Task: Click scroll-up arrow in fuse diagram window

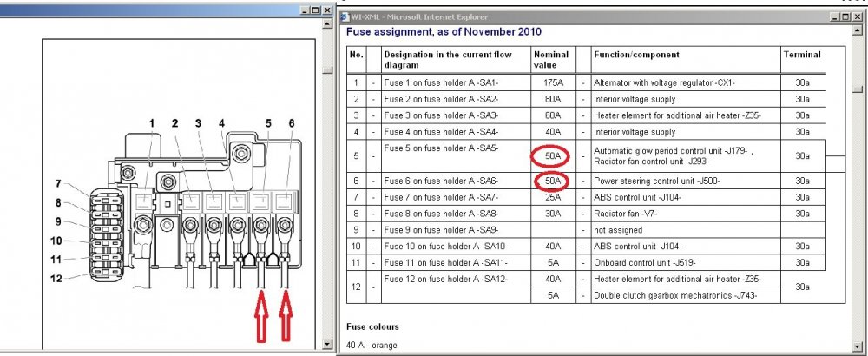Action: click(328, 23)
